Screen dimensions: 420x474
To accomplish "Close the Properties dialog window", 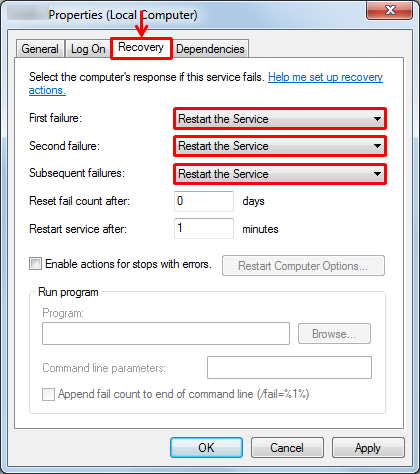I will pos(389,10).
